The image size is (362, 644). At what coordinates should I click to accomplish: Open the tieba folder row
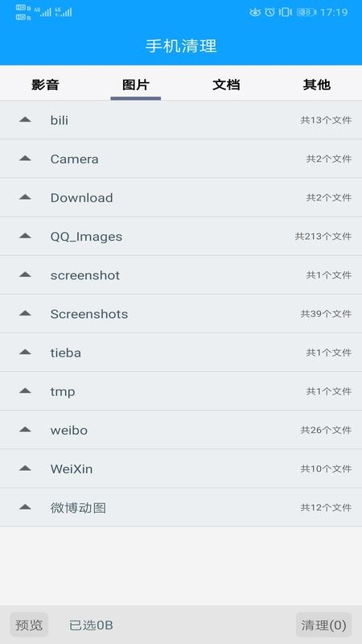181,353
